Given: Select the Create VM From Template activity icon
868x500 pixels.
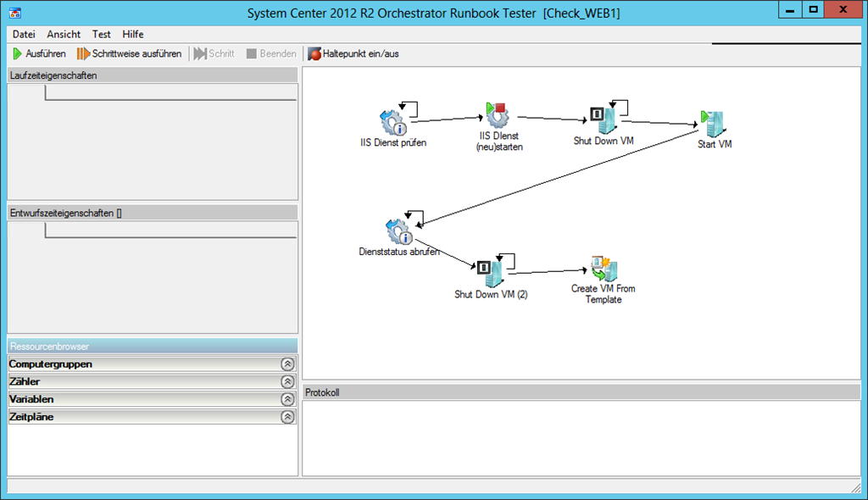Looking at the screenshot, I should pos(604,269).
